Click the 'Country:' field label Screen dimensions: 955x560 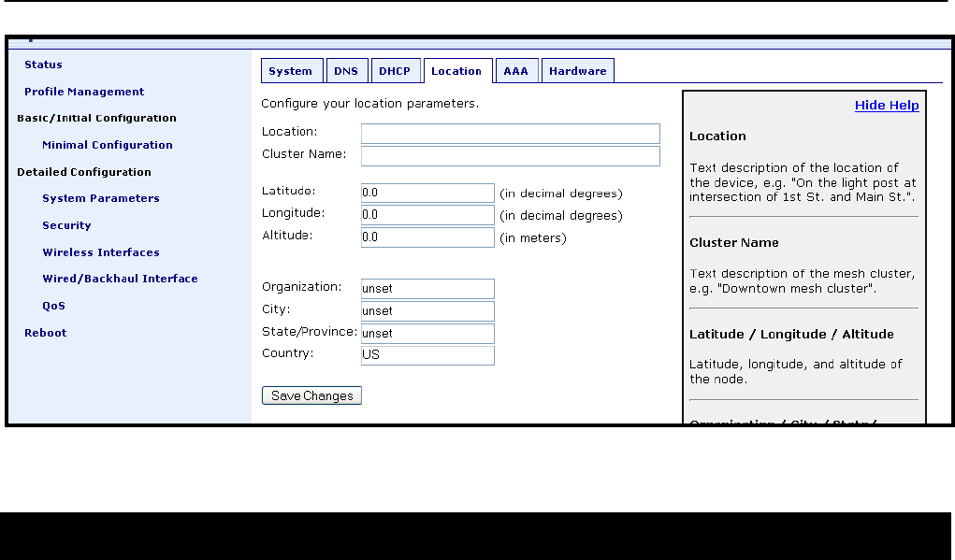[x=287, y=353]
